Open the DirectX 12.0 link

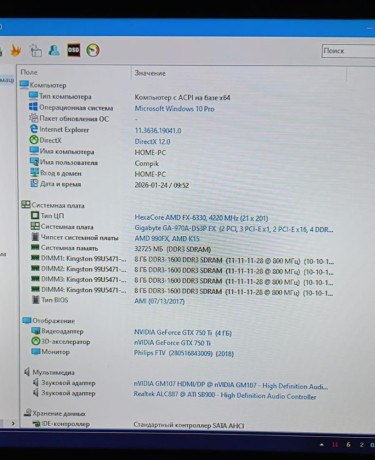[x=152, y=142]
